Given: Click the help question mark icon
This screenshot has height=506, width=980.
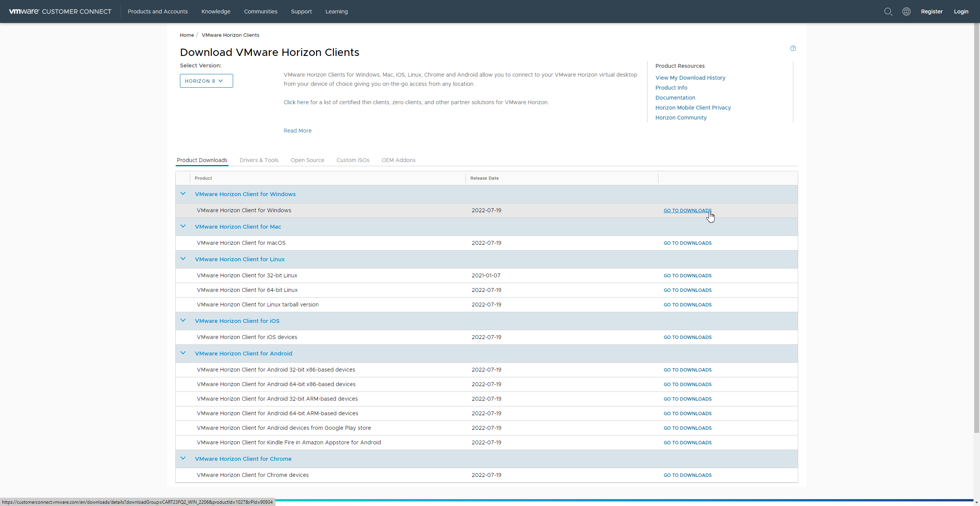Looking at the screenshot, I should click(793, 48).
